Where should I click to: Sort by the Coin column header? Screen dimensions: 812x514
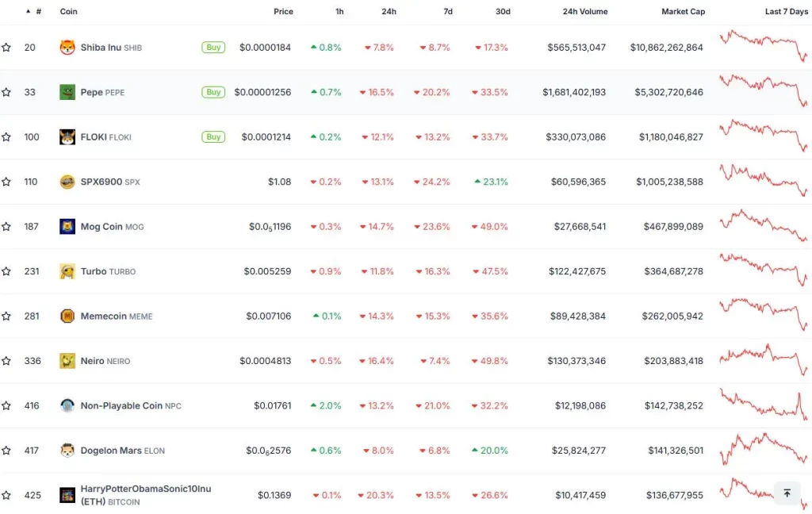click(69, 11)
